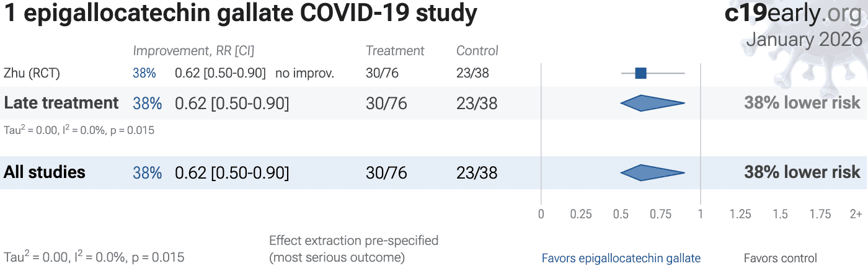Click the Late treatment row heading
Image resolution: width=868 pixels, height=266 pixels.
click(x=61, y=103)
